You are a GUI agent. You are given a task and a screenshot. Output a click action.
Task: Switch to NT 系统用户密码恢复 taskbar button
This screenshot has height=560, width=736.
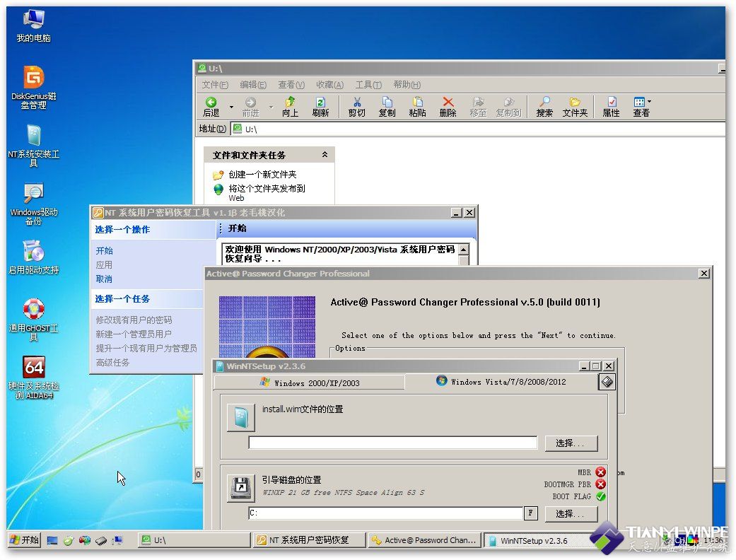tap(310, 540)
